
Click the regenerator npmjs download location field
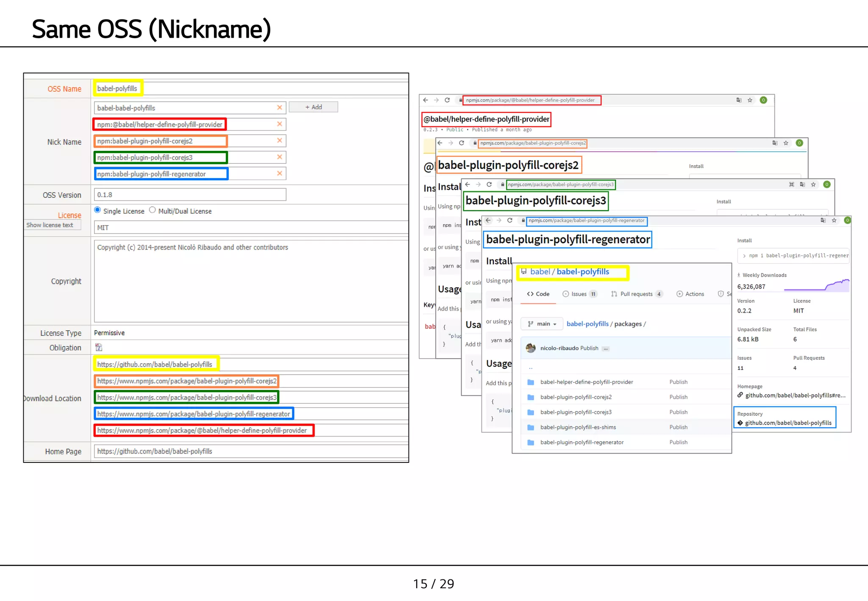[x=251, y=414]
